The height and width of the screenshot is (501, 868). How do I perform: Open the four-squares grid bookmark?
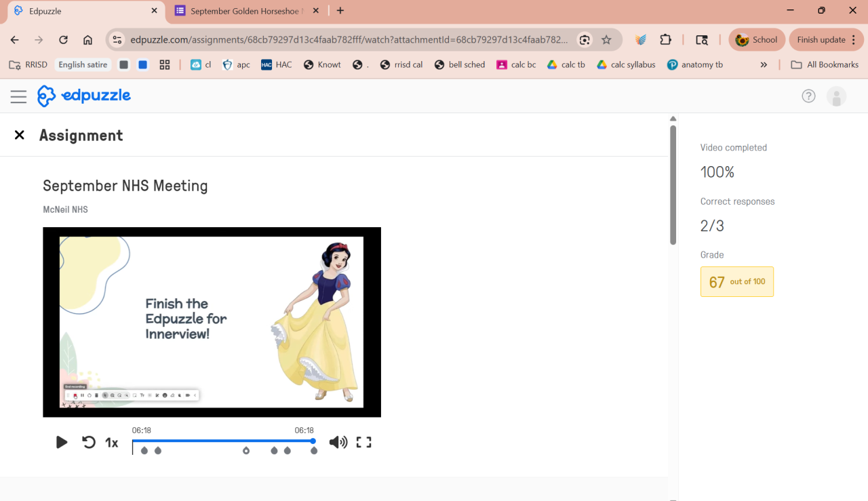pyautogui.click(x=165, y=64)
